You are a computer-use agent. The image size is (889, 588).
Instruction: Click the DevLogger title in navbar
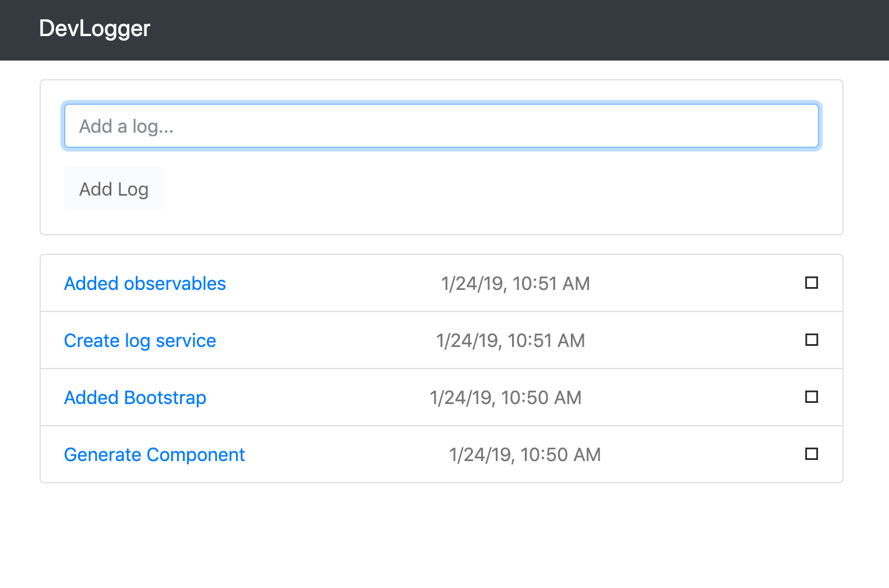pyautogui.click(x=95, y=29)
